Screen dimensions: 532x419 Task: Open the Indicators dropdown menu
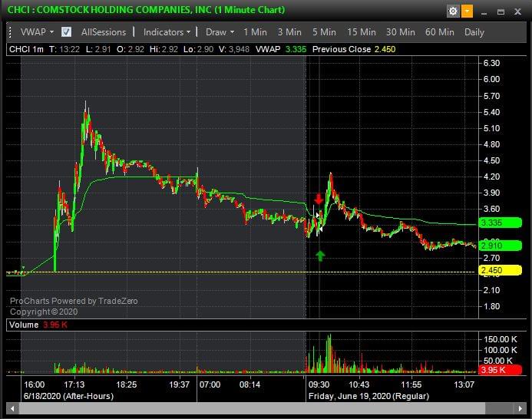tap(167, 32)
